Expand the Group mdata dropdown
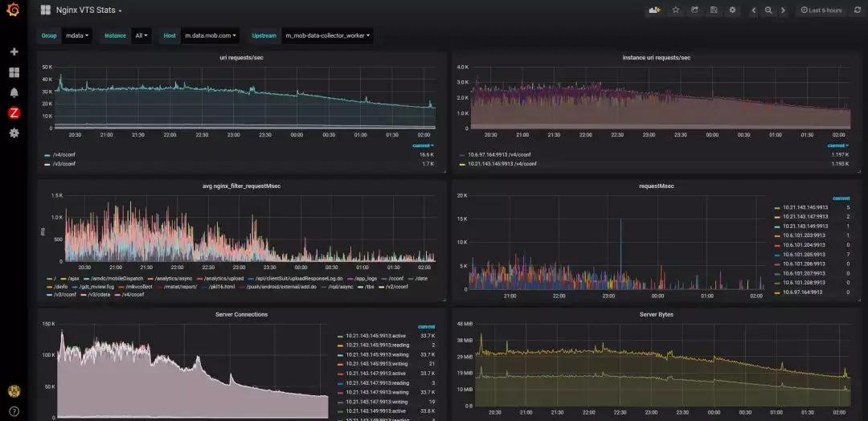Screen dimensions: 868x421 point(76,35)
